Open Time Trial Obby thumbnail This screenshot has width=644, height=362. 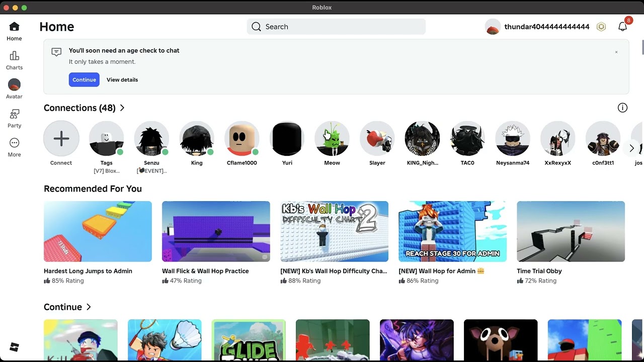(x=571, y=231)
